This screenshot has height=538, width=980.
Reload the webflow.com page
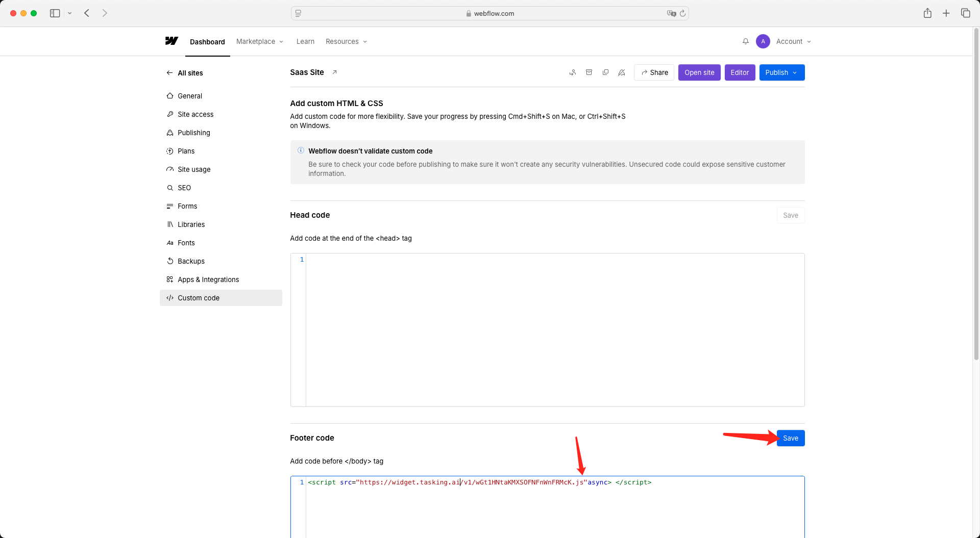[682, 13]
